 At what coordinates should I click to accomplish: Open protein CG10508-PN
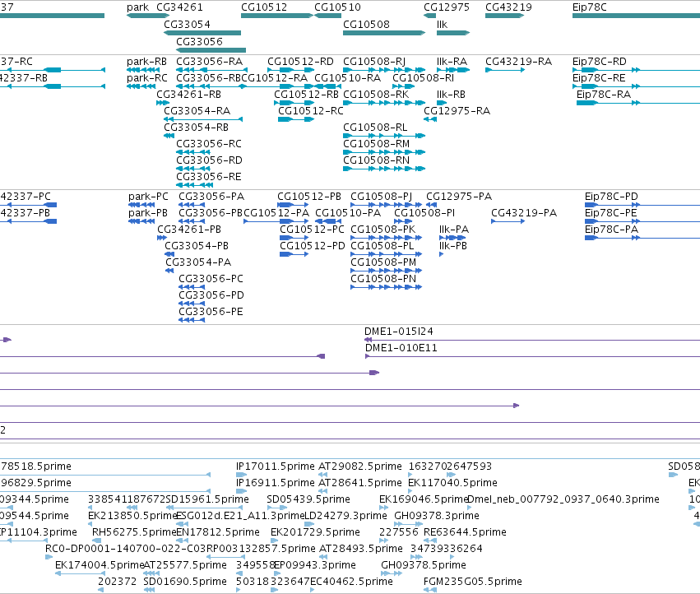(x=383, y=279)
